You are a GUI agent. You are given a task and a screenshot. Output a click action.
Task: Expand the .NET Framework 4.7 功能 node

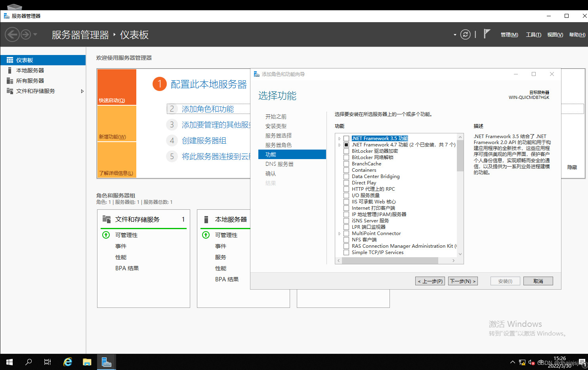point(340,145)
